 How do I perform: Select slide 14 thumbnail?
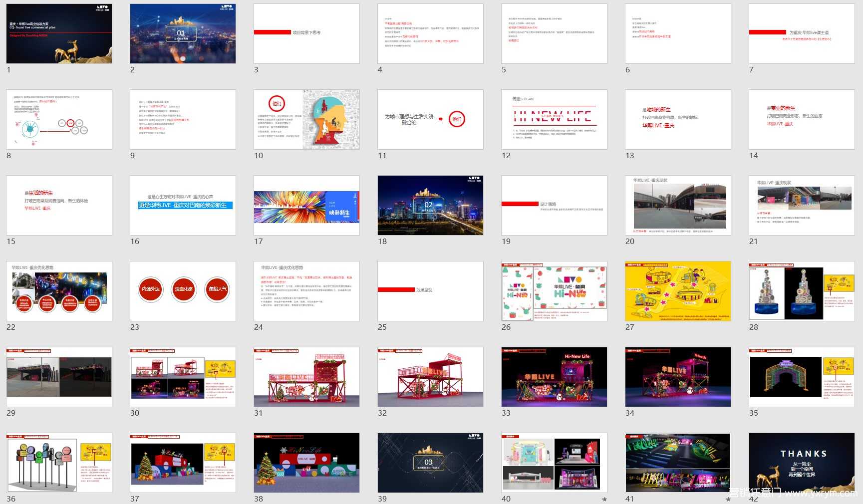coord(802,119)
